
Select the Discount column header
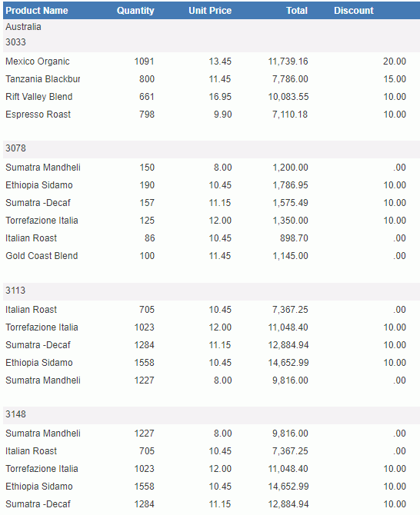[354, 11]
